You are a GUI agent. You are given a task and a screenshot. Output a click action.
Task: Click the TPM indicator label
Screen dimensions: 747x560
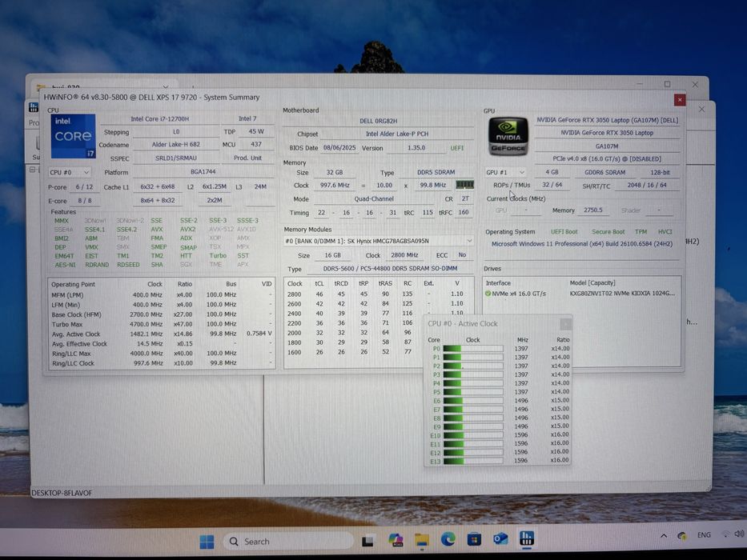641,232
